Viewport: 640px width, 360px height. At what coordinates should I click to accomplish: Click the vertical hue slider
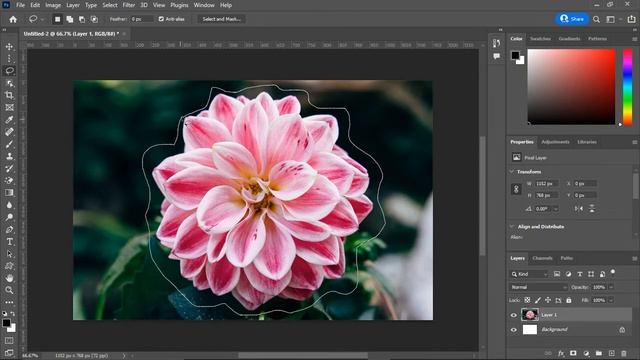click(x=628, y=87)
